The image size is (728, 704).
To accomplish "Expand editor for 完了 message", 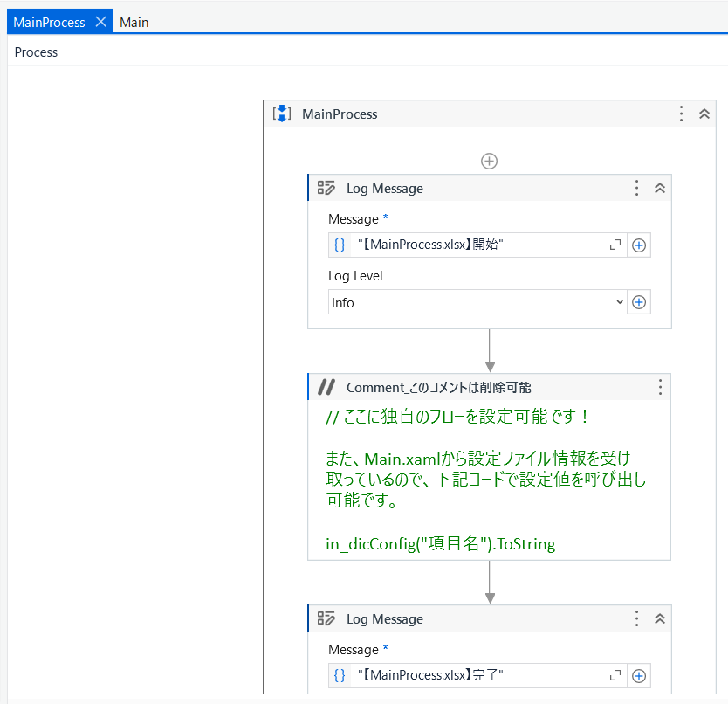I will point(615,676).
